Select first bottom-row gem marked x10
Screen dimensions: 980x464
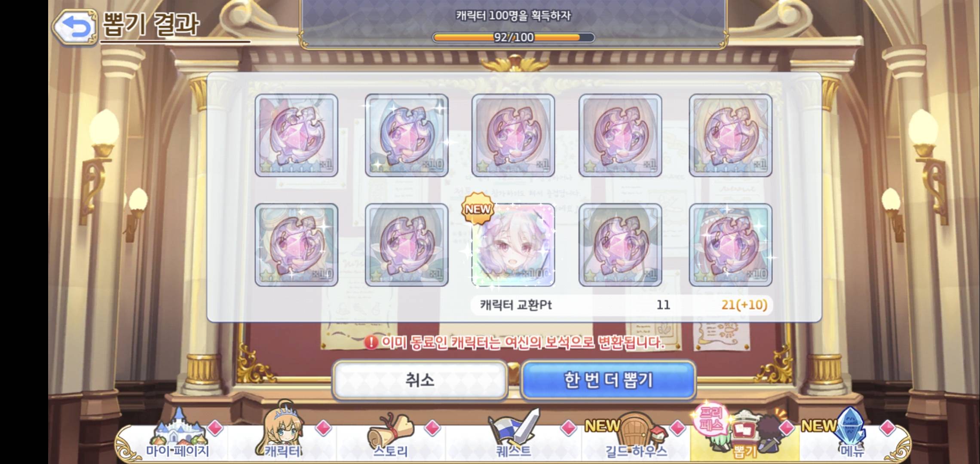coord(296,245)
